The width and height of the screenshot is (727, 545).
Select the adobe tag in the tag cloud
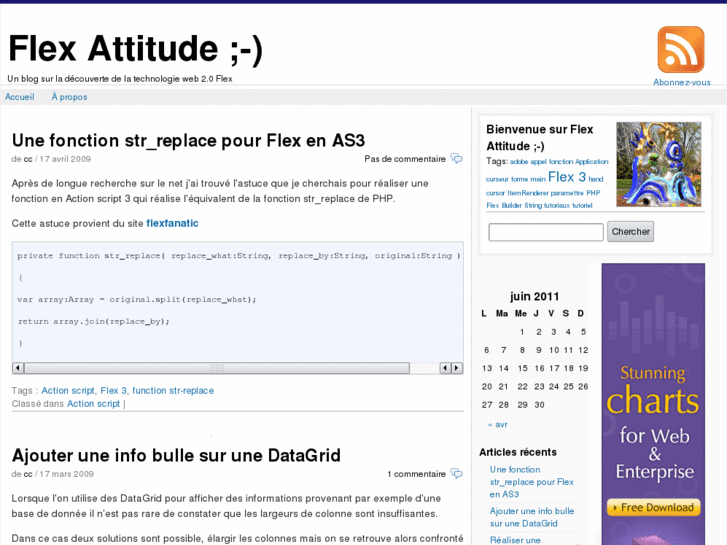[x=519, y=162]
